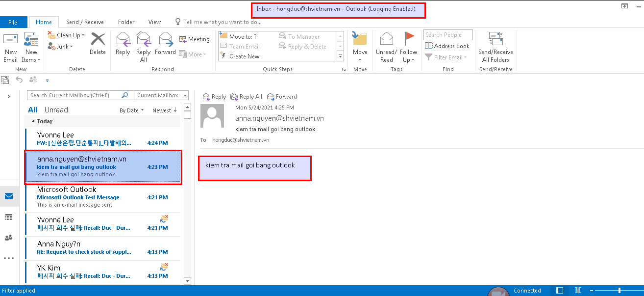Screen dimensions: 644x296
Task: Open the Calendar from navigation bar
Action: click(x=9, y=217)
